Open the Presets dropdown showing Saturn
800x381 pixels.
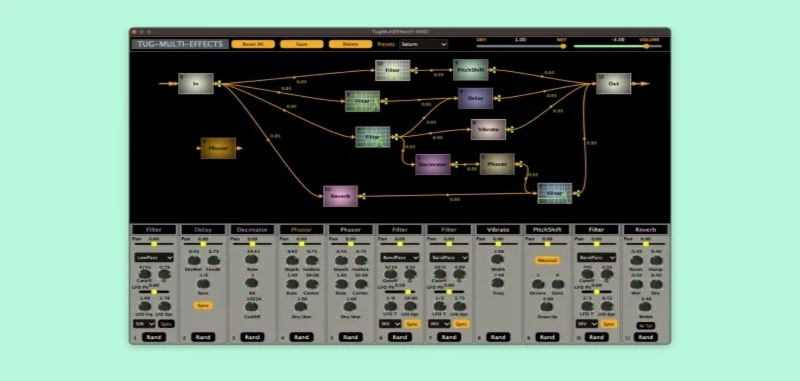tap(423, 44)
